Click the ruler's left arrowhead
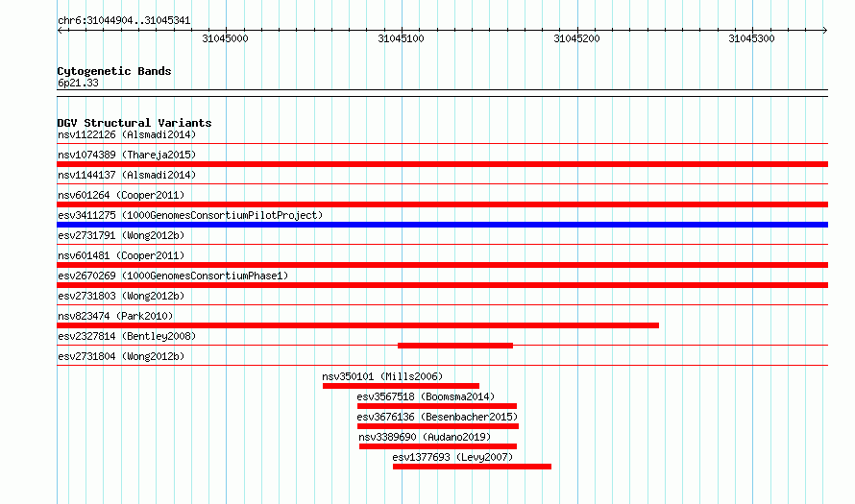The image size is (855, 504). [x=60, y=30]
